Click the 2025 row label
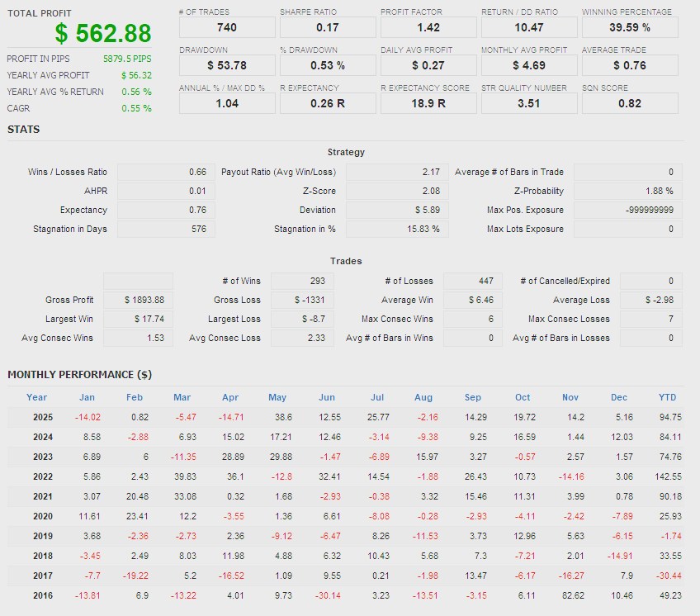Image resolution: width=700 pixels, height=616 pixels. tap(43, 417)
